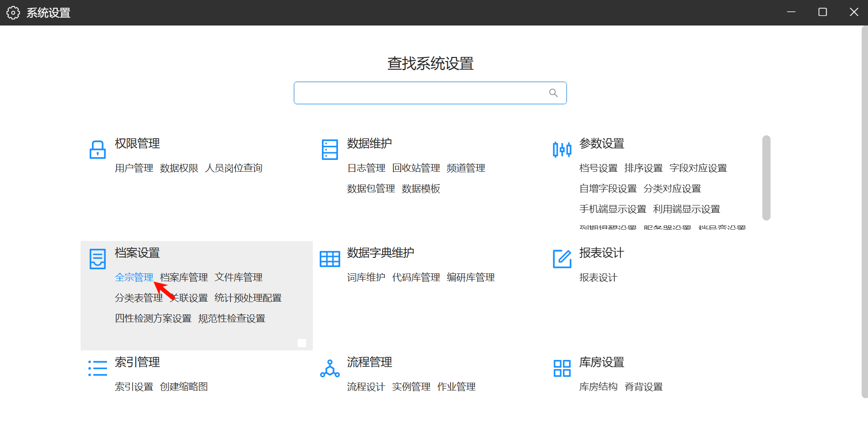Click the sliders icon for 参数设置
This screenshot has width=868, height=426.
click(x=562, y=149)
